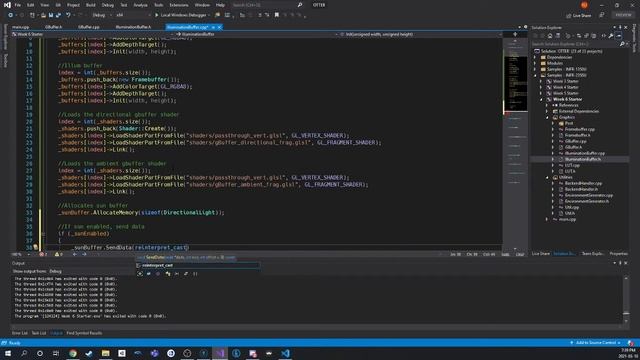Click the Live Share button
The image size is (640, 360).
579,16
